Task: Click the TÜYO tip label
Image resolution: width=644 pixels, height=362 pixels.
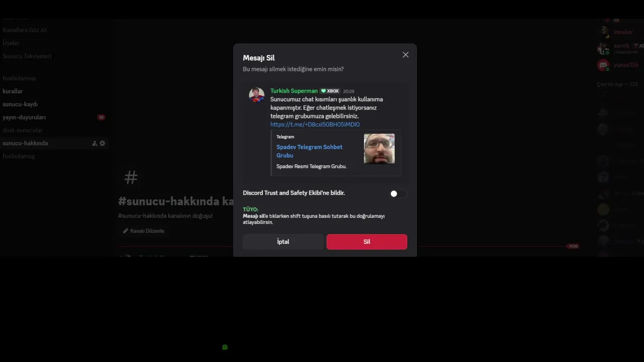Action: (x=251, y=210)
